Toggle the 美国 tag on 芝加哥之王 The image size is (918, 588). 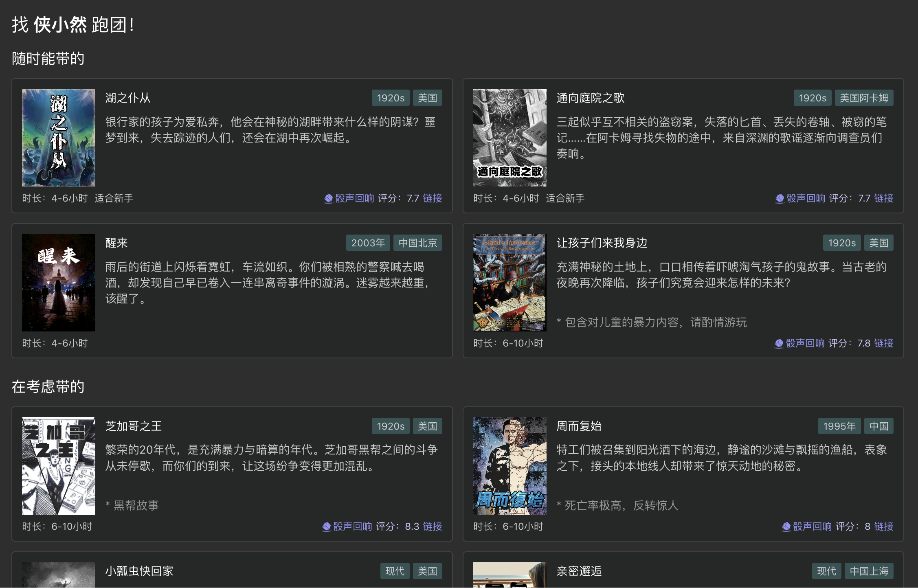tap(427, 426)
